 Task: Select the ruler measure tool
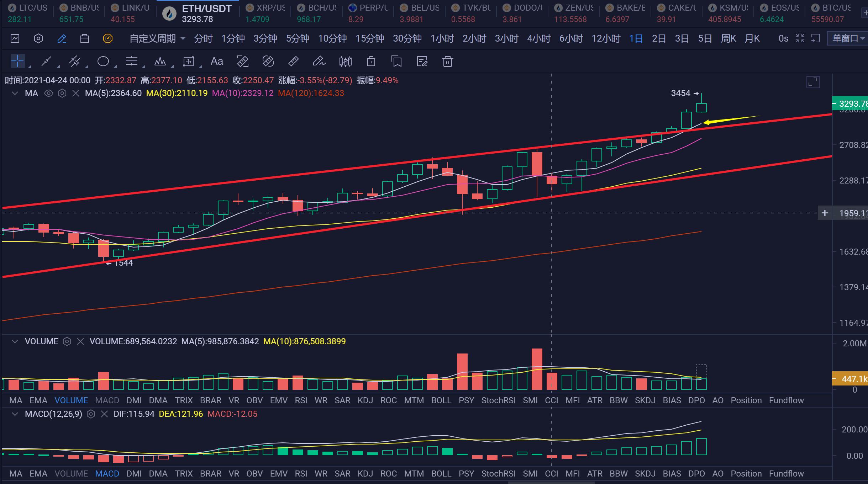293,62
